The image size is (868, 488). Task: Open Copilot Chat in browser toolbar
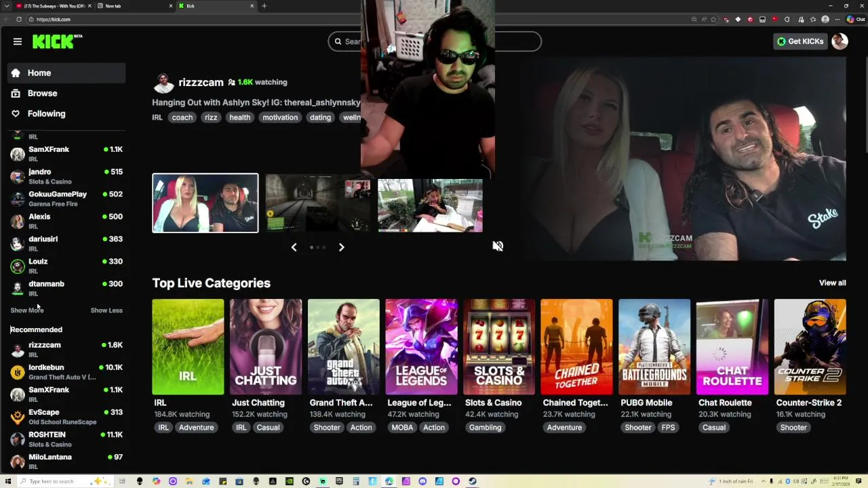(x=855, y=20)
